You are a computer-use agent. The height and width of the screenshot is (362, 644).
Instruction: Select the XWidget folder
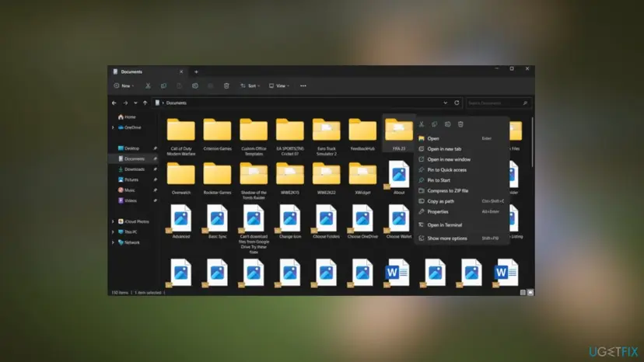pyautogui.click(x=362, y=178)
